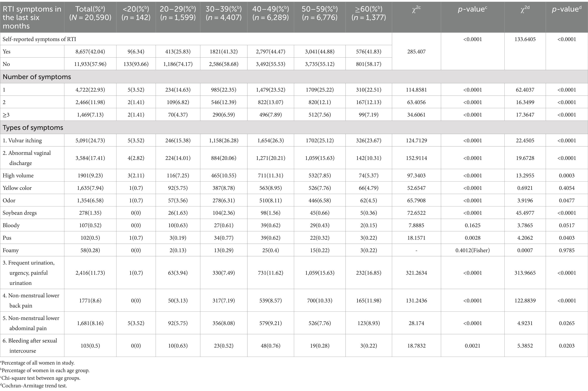Screen dimensions: 588x391
Task: Select the cell '1771(8.6)'
Action: point(90,300)
